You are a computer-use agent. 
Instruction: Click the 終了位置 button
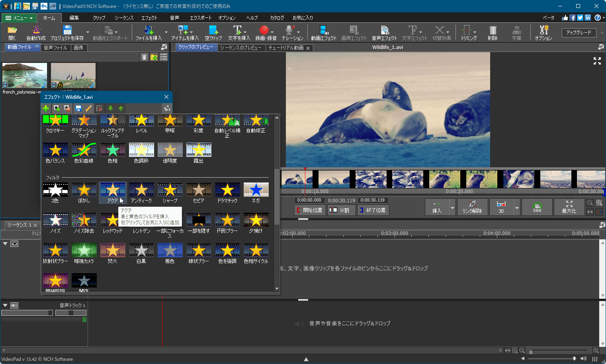click(373, 210)
